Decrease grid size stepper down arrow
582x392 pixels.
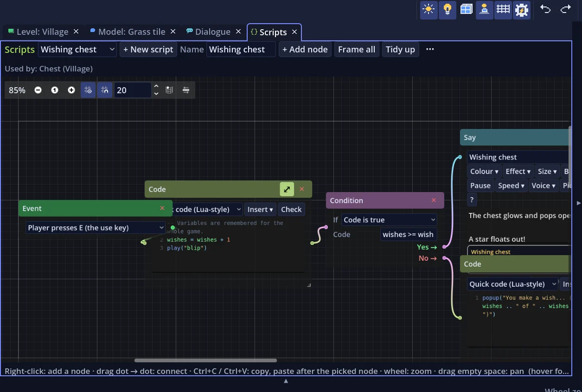156,94
